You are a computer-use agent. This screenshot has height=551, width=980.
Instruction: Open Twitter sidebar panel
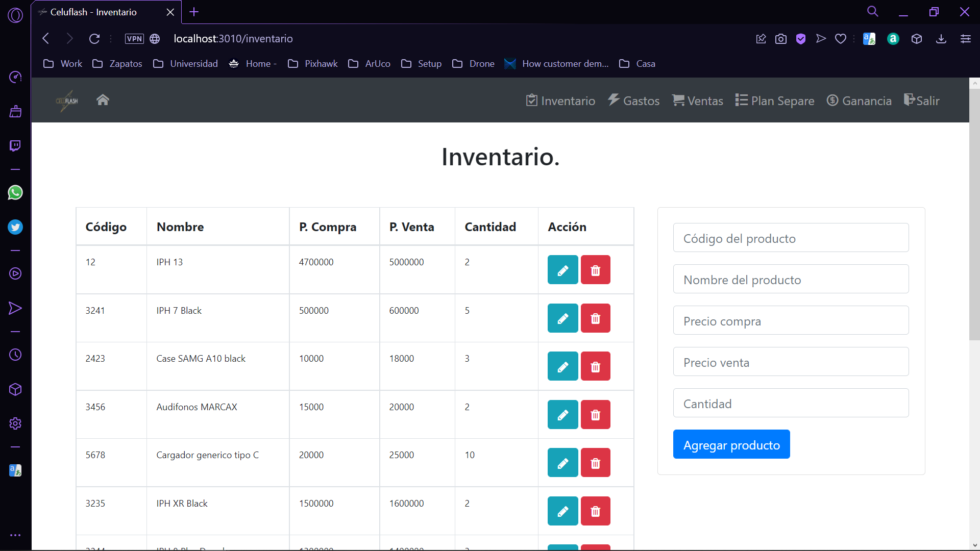pos(15,227)
